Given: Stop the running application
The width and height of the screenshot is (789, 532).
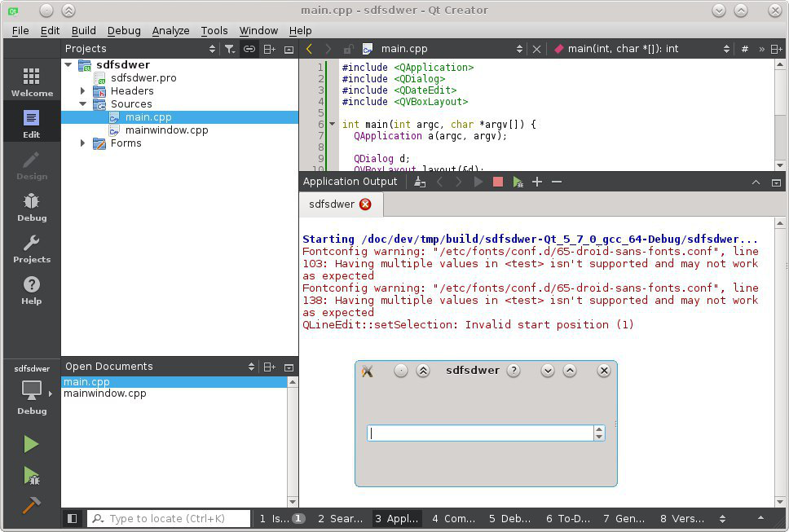Looking at the screenshot, I should coord(498,182).
